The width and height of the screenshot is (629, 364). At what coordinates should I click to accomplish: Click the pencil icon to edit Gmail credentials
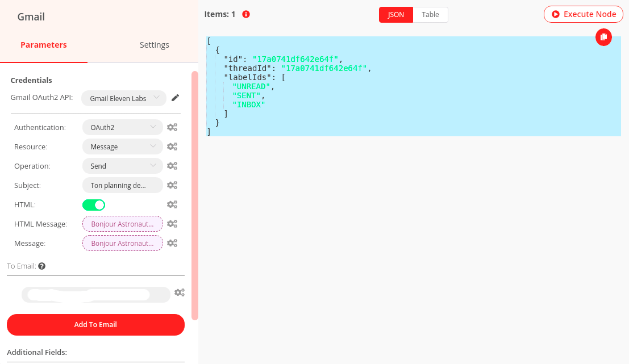click(x=176, y=98)
